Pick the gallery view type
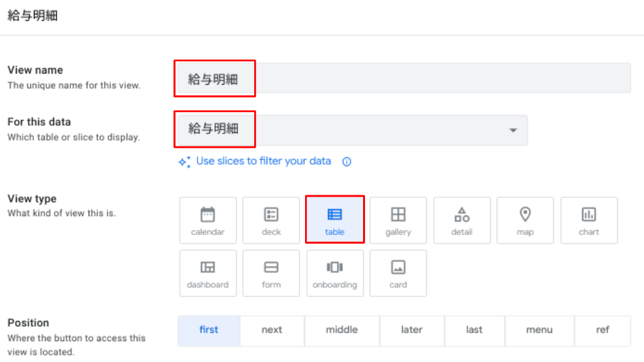644x362 pixels. point(398,221)
